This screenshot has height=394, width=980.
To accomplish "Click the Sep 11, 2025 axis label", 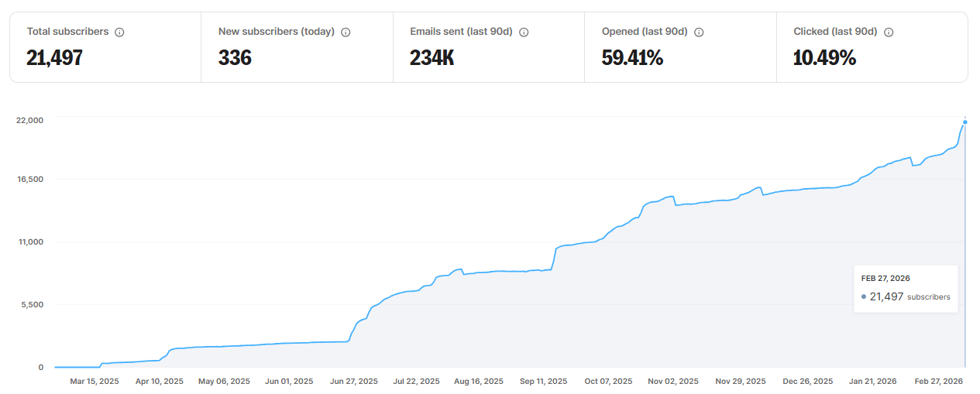I will [x=543, y=381].
